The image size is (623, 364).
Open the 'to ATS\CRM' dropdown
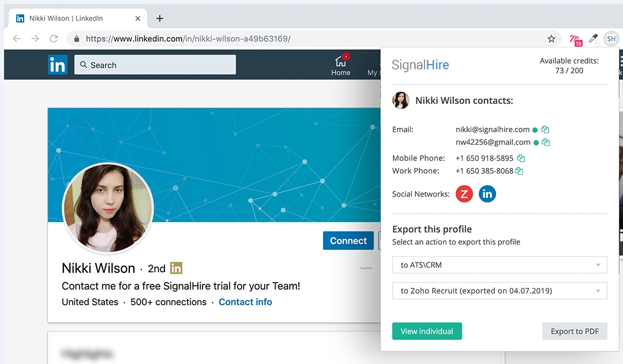[x=500, y=265]
